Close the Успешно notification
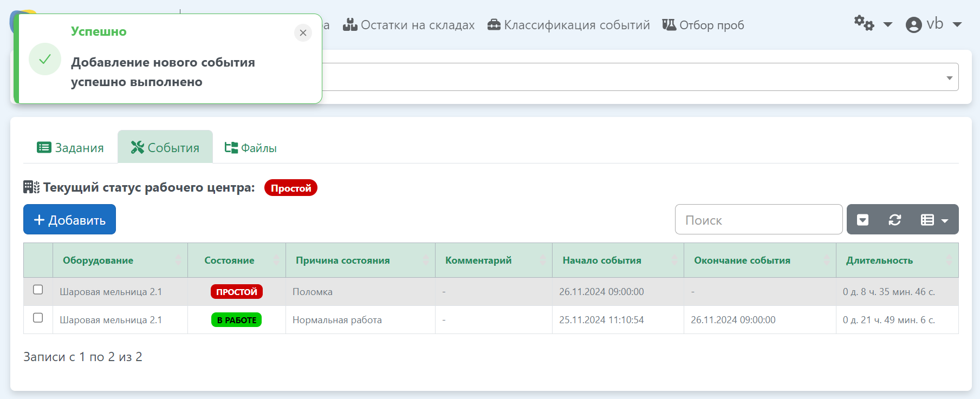Viewport: 980px width, 399px height. [303, 33]
